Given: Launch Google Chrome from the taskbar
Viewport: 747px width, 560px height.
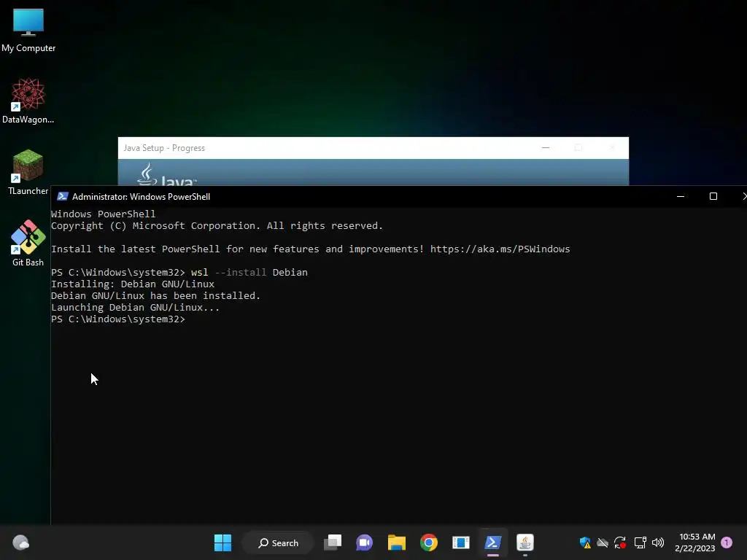Looking at the screenshot, I should [x=429, y=542].
